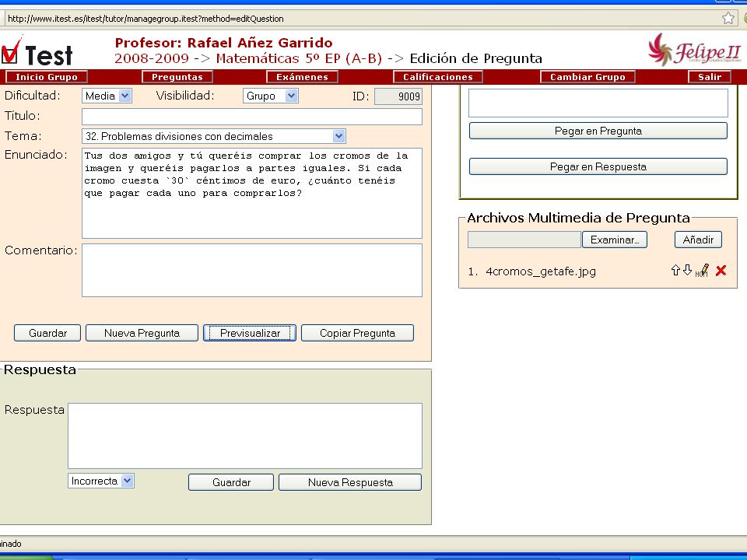Browse for a file with Examinar
747x560 pixels.
(615, 240)
